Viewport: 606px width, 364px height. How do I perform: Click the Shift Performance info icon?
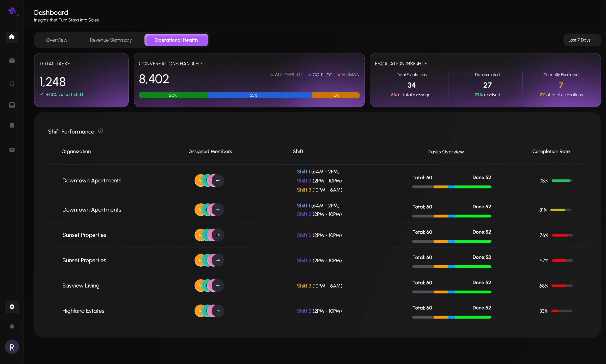click(x=100, y=131)
